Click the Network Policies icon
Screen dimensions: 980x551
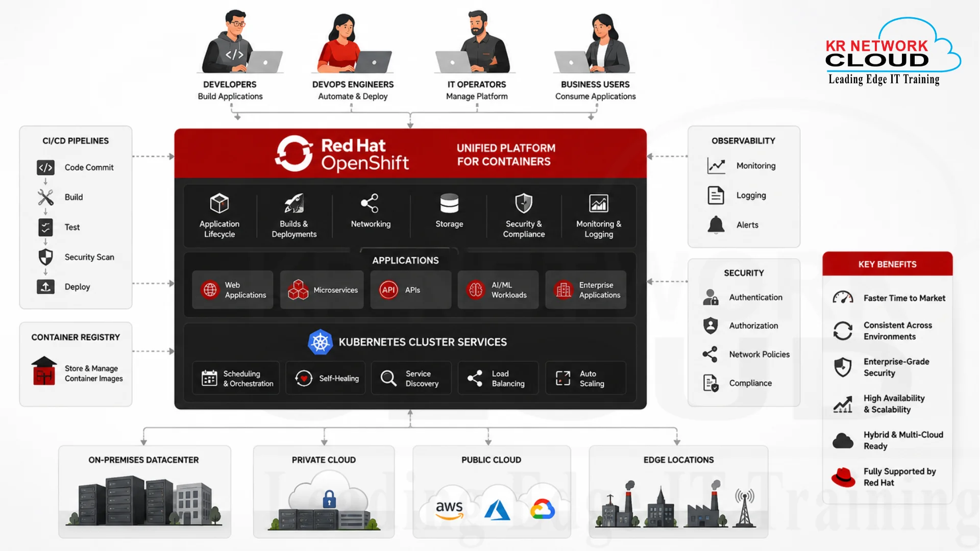[710, 354]
